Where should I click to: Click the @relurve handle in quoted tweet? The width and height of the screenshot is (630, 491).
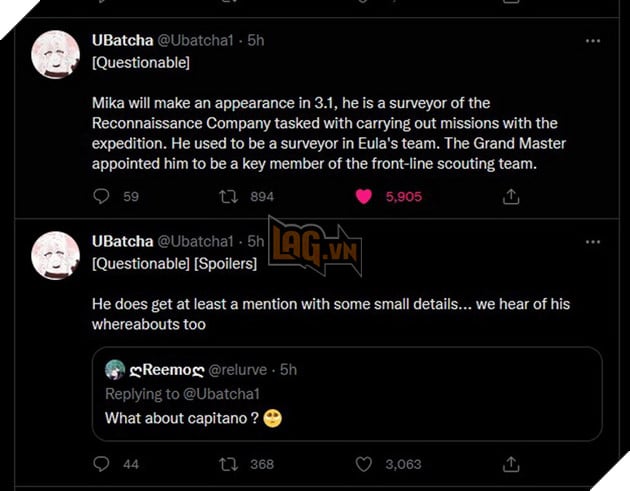(239, 369)
